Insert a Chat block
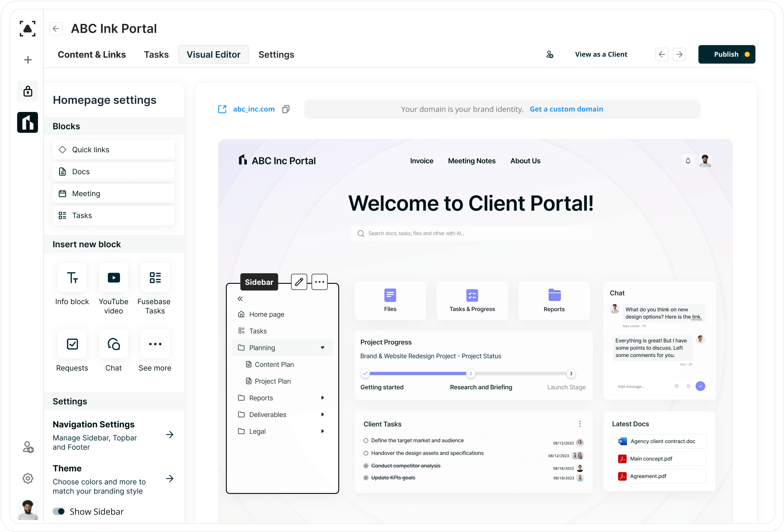Viewport: 784px width, 532px height. tap(113, 344)
